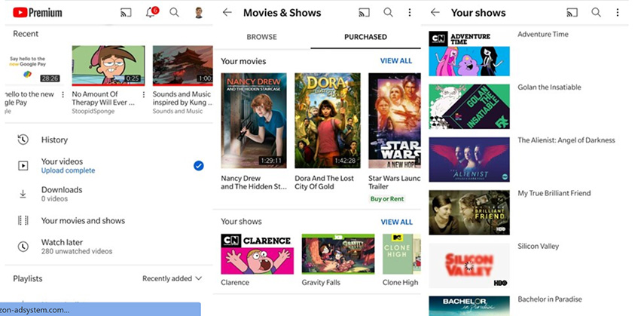
Task: Click 'Dora And The Lost City Of Gold' title
Action: point(324,183)
